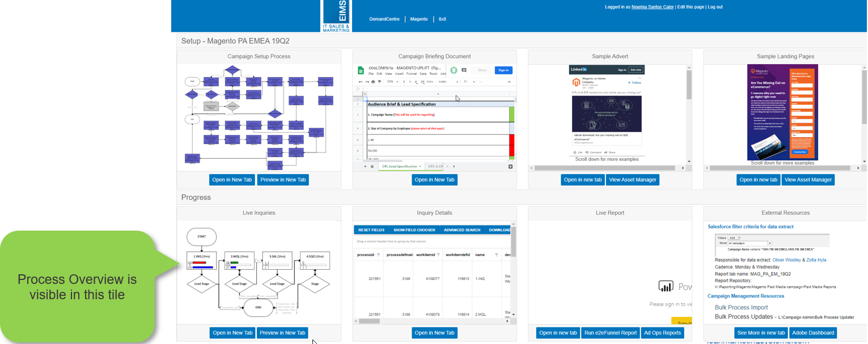Click the Magento logo on the sample landing page
This screenshot has width=868, height=344.
(x=758, y=71)
